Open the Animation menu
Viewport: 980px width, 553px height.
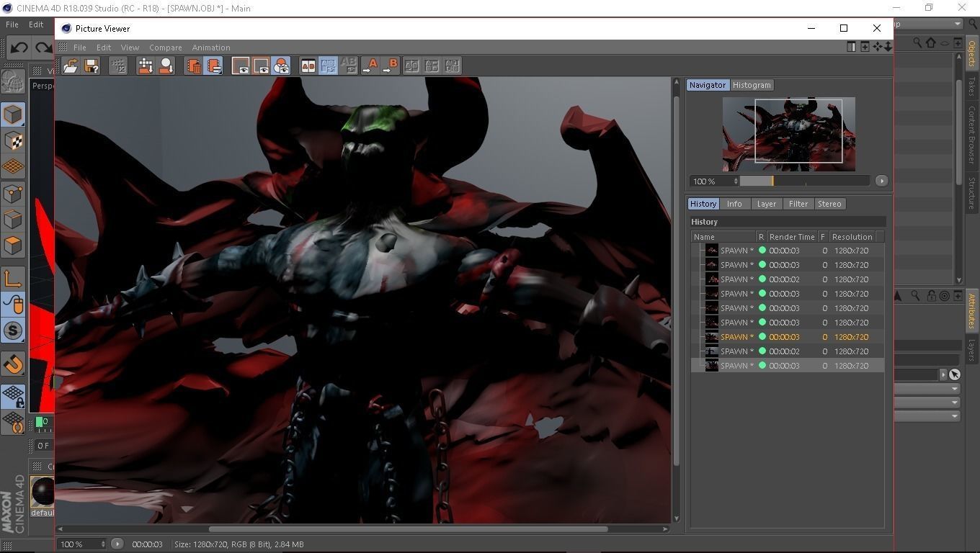[211, 48]
